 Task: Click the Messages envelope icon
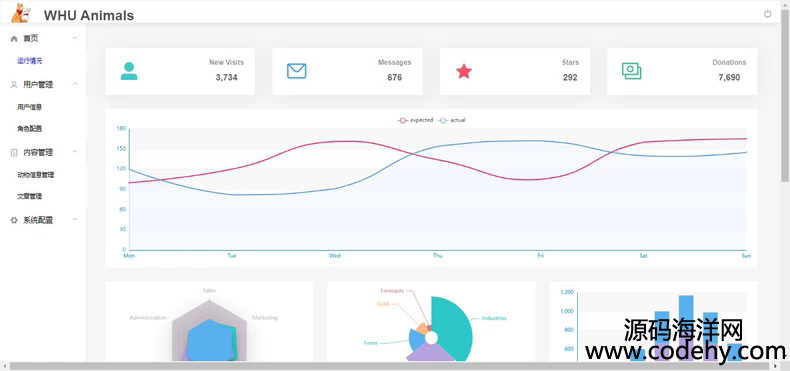pos(296,71)
